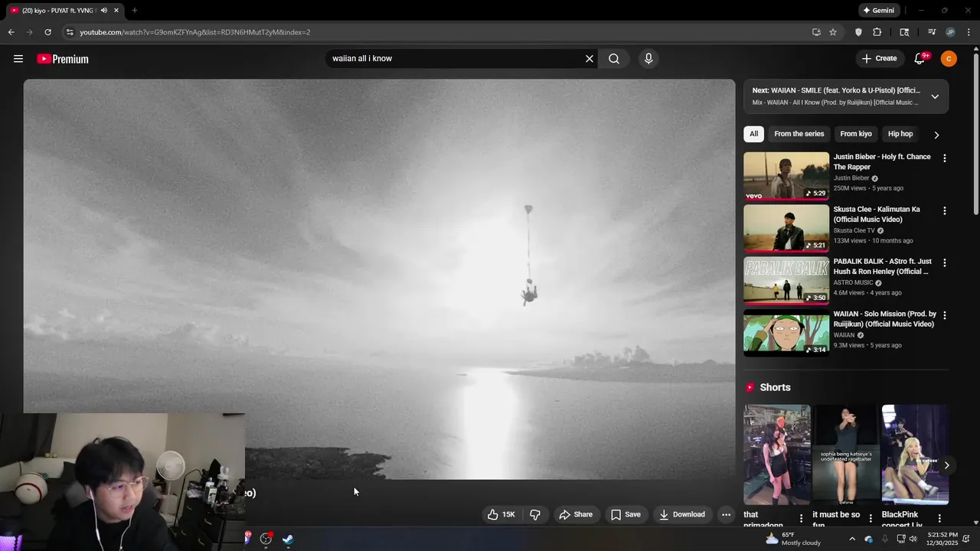Open Skusta Clee Kalimutan Ka thumbnail
The image size is (980, 551).
[786, 228]
